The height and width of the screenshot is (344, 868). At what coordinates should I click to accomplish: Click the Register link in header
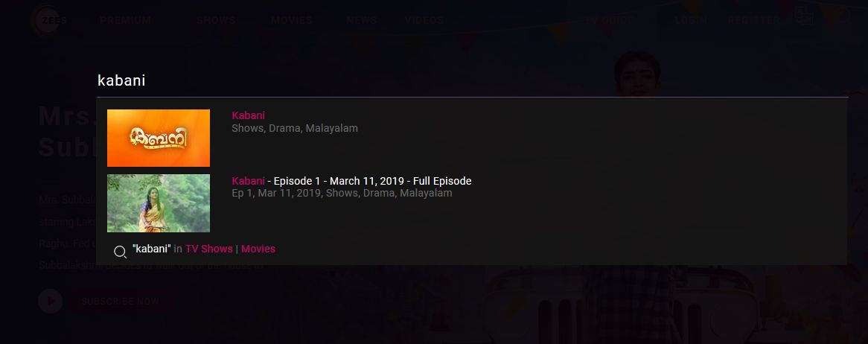tap(754, 21)
